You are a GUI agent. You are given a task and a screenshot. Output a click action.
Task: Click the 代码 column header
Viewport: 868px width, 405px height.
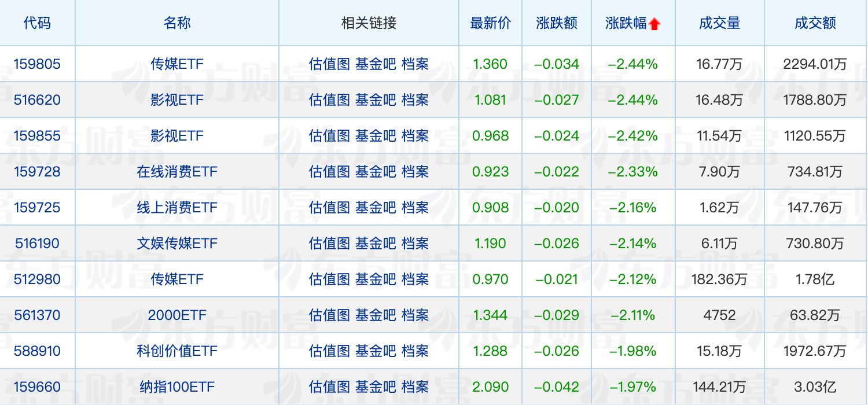37,23
